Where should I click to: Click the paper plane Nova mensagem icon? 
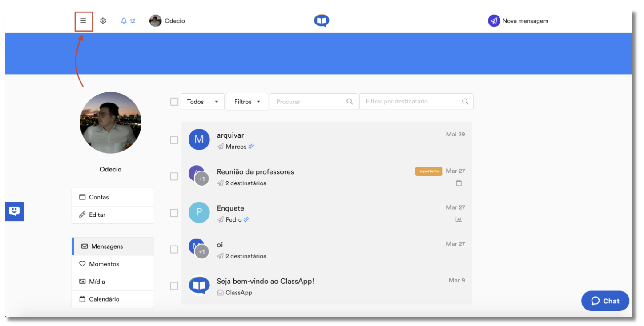coord(494,21)
